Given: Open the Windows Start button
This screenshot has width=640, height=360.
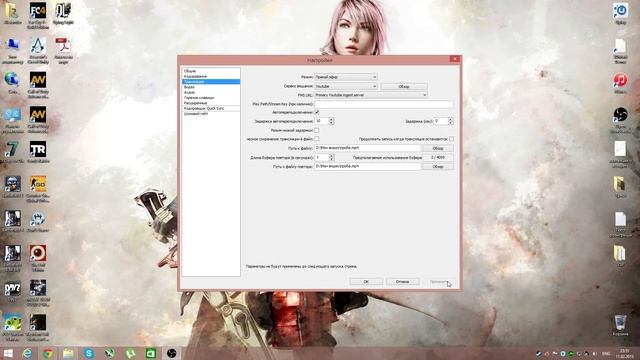Looking at the screenshot, I should (x=8, y=353).
